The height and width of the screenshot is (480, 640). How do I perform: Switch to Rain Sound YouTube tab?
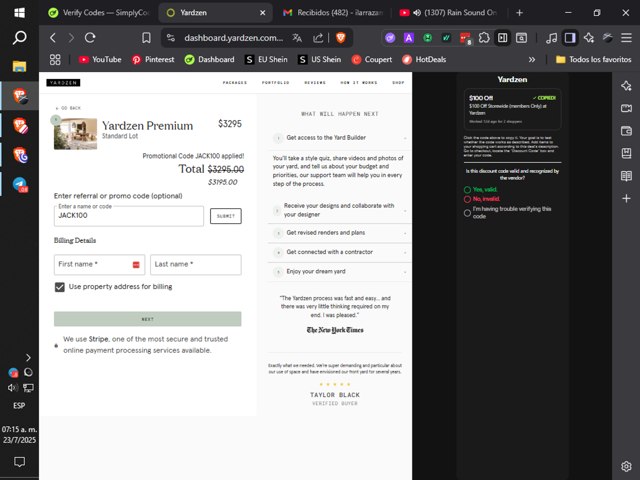pyautogui.click(x=448, y=13)
